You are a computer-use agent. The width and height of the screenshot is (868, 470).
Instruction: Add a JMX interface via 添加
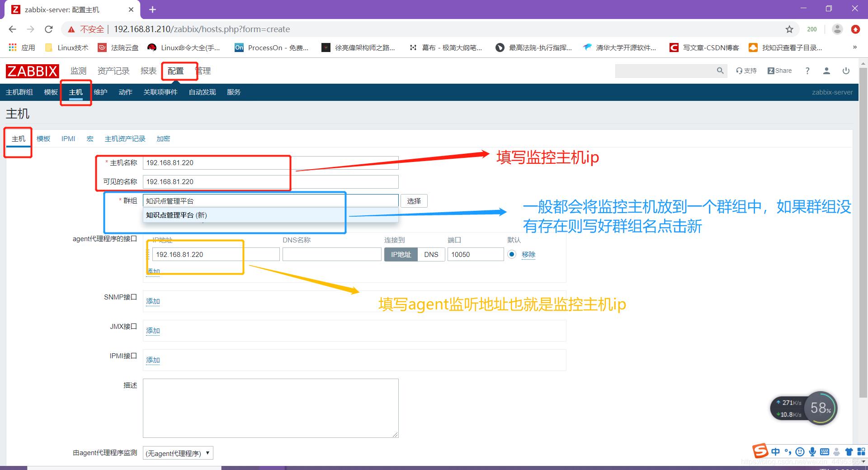coord(153,331)
